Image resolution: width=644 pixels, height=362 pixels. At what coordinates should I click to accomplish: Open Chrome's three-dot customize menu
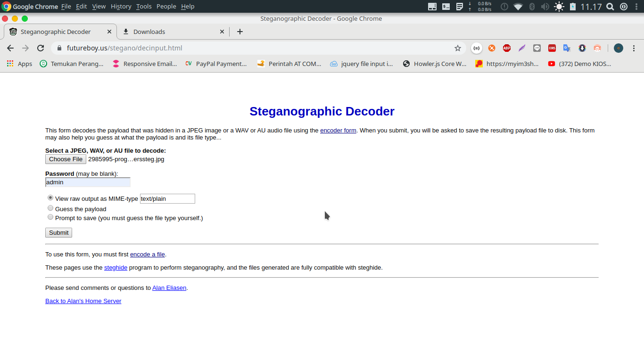click(634, 48)
